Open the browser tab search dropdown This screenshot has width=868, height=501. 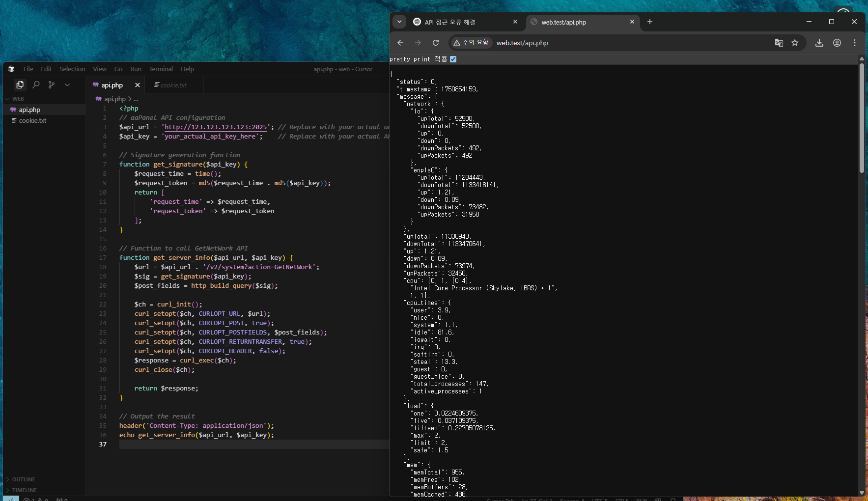click(x=399, y=22)
